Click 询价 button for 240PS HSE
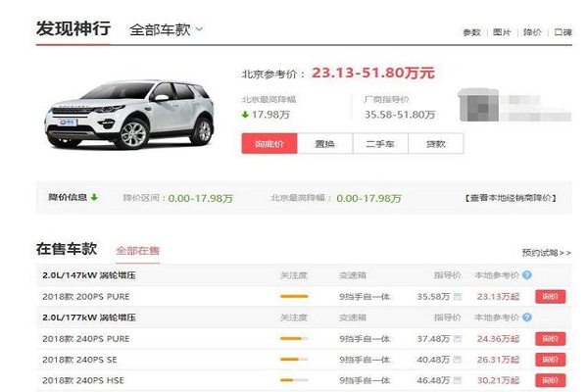 (x=550, y=380)
